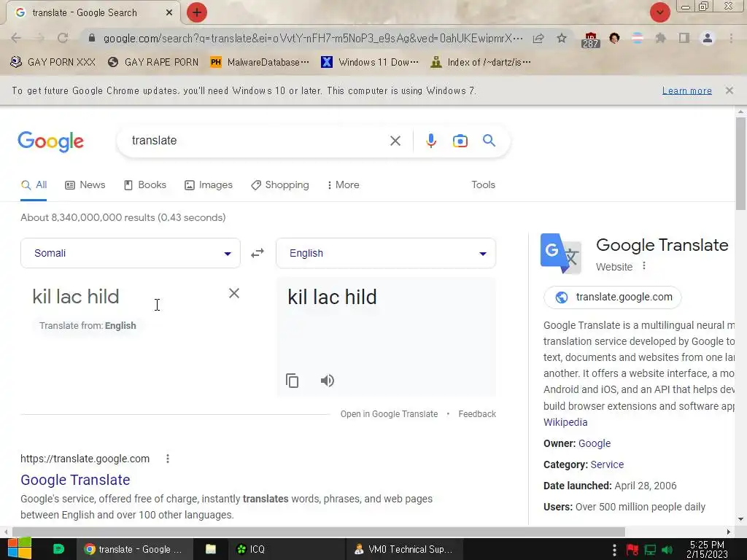Copy the translated text
This screenshot has width=747, height=560.
tap(292, 381)
